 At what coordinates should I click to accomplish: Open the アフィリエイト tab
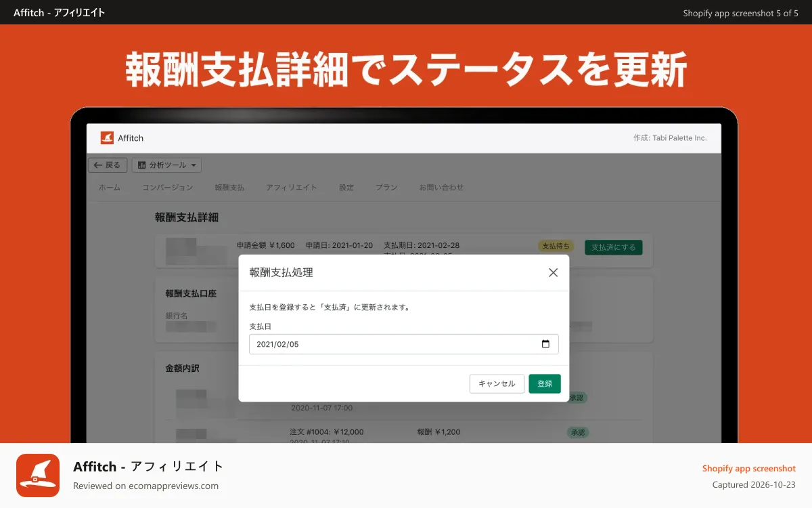[292, 188]
